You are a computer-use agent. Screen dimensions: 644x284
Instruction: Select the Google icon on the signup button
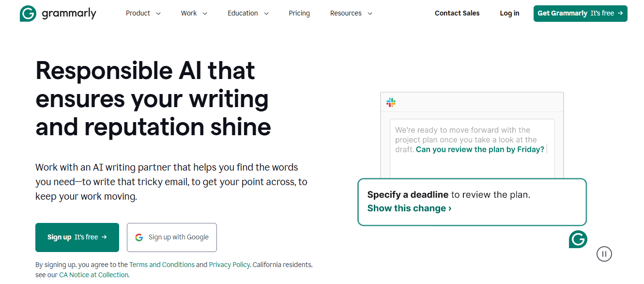tap(139, 237)
